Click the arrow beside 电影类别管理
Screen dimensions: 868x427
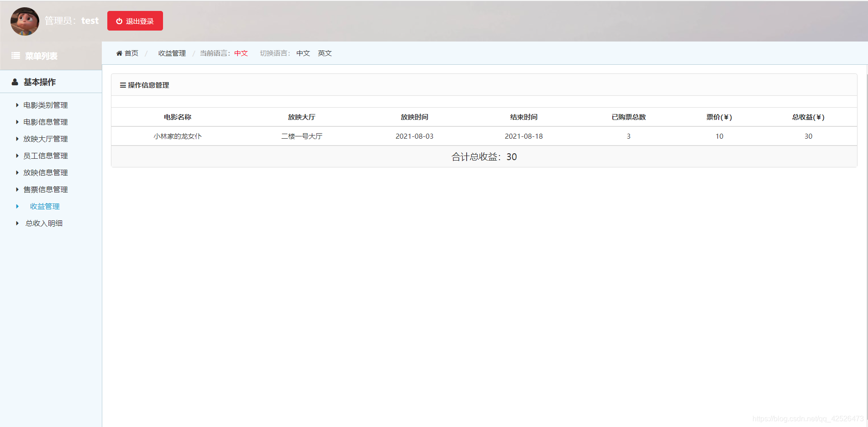tap(17, 105)
